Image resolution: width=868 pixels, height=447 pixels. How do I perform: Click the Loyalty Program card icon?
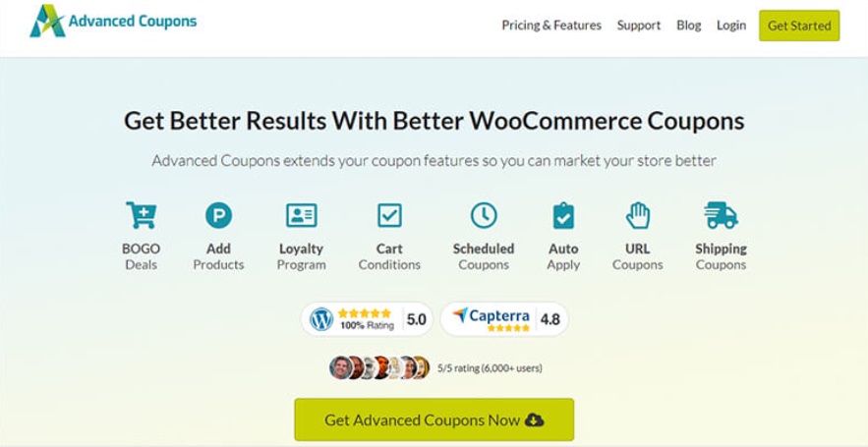coord(301,215)
